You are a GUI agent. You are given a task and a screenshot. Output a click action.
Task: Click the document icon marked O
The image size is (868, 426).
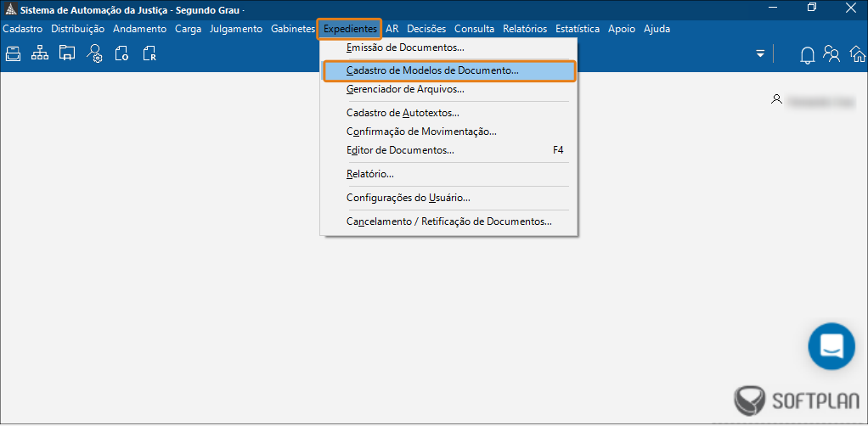[x=121, y=53]
